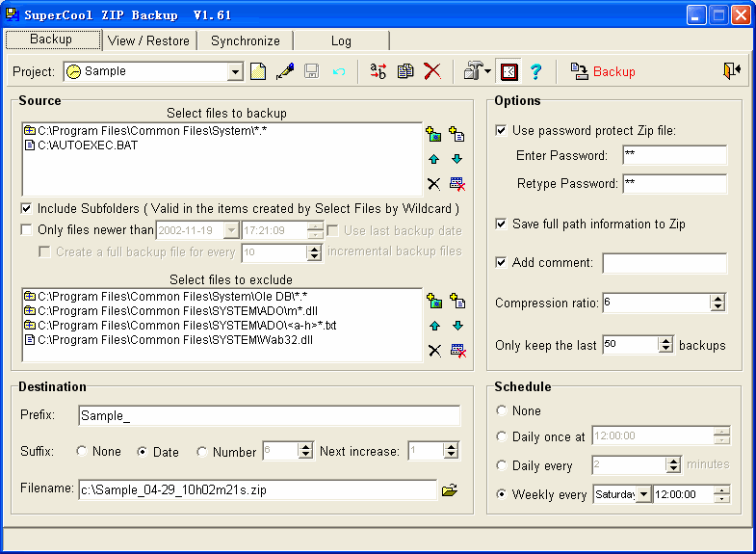Click the Prefix field containing Sample_
Screen dimensions: 756x554
[269, 415]
